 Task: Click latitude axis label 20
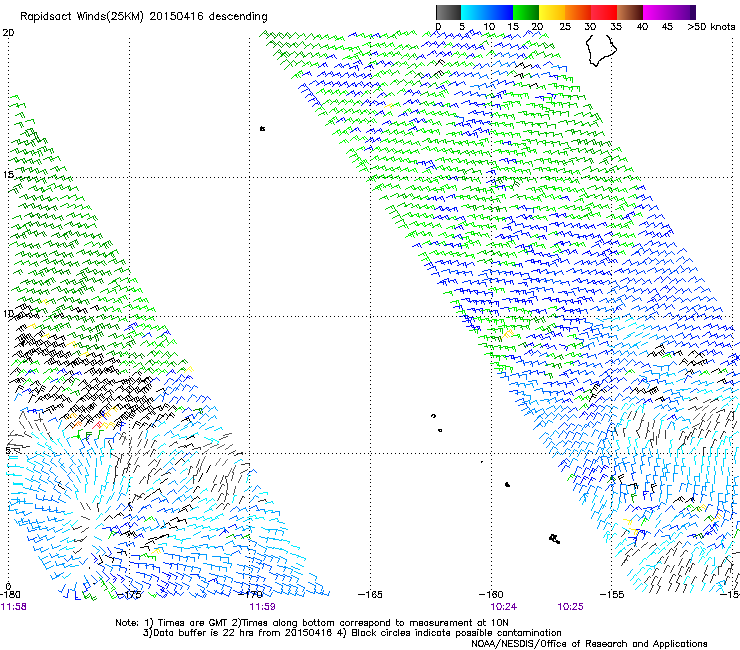[x=8, y=33]
